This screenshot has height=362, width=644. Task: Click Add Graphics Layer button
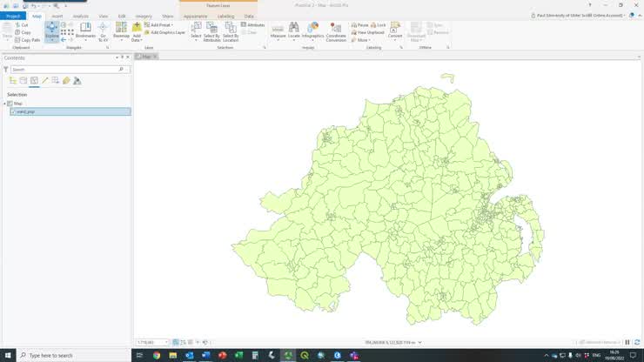(x=167, y=32)
